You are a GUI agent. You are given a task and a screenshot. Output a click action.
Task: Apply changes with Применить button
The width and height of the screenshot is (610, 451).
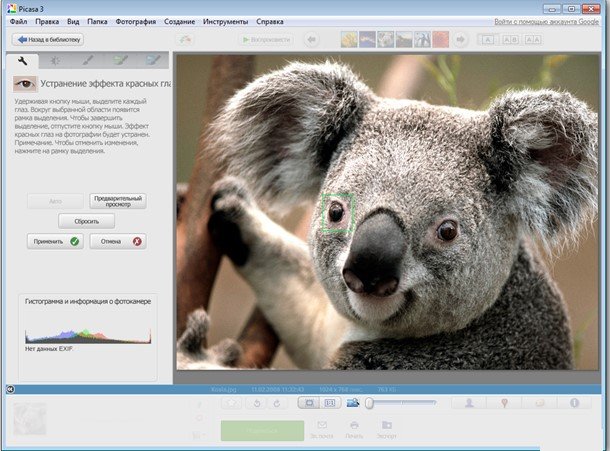click(x=55, y=241)
